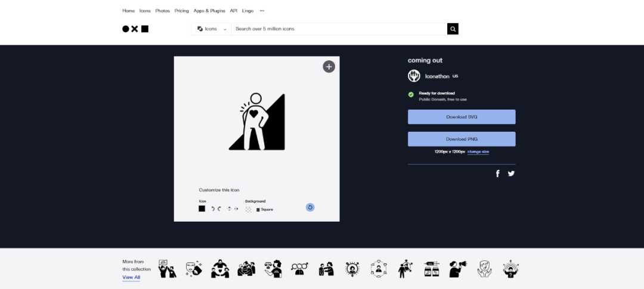
Task: Pick the black icon color swatch
Action: [x=202, y=209]
